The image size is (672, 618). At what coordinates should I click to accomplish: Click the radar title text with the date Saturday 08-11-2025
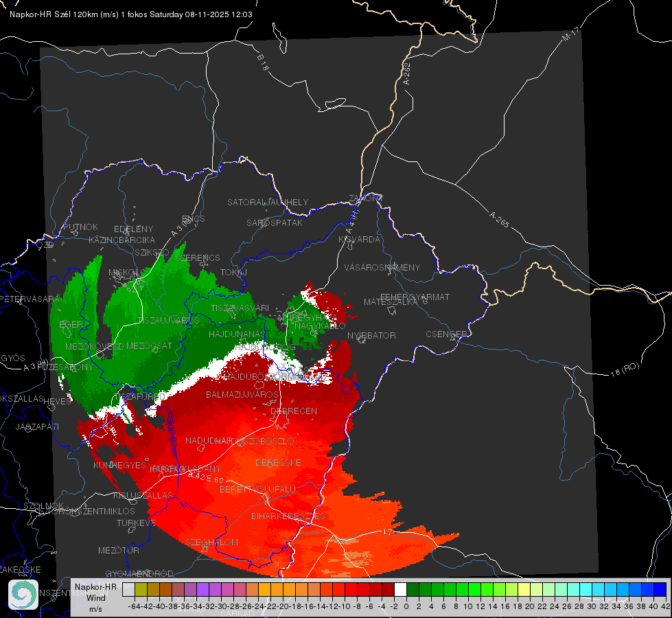click(131, 14)
